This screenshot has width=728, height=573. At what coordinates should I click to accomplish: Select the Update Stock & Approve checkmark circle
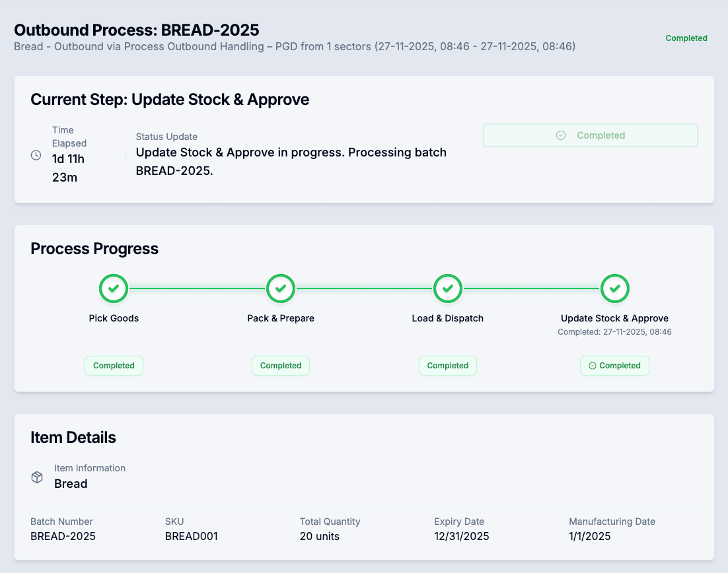point(614,288)
